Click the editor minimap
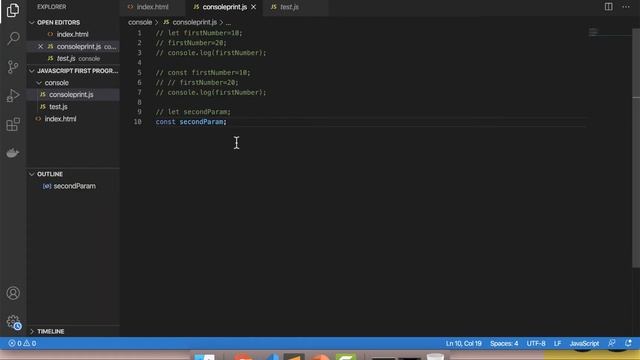The height and width of the screenshot is (360, 640). pos(609,32)
